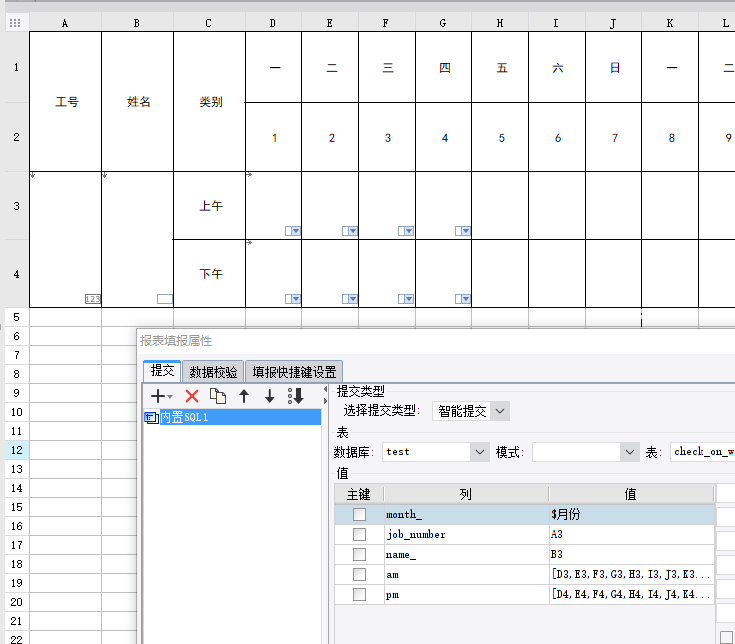Screen dimensions: 735x644
Task: Switch to the 填报快捷键设置 tab
Action: coord(294,372)
